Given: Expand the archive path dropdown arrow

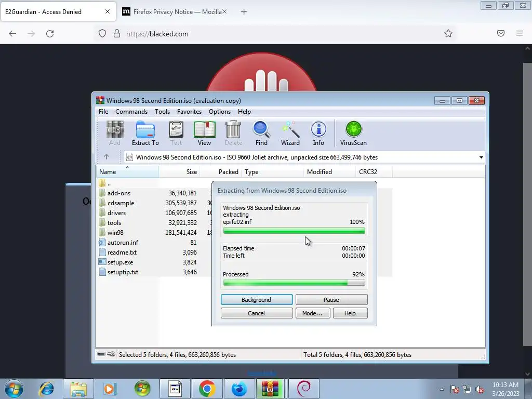Looking at the screenshot, I should (481, 157).
